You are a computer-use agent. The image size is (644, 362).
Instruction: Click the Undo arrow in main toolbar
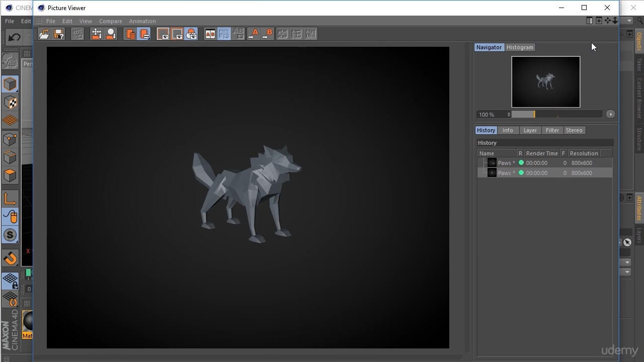[14, 37]
